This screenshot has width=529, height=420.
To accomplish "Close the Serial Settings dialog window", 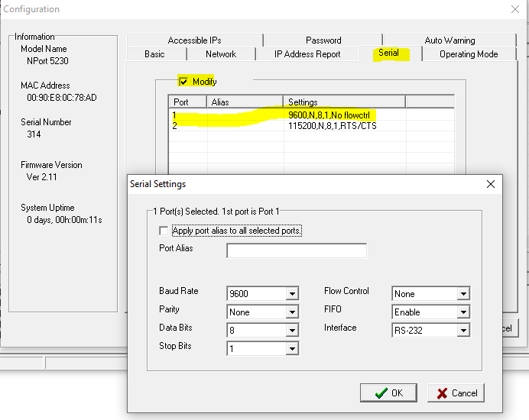I will (x=491, y=184).
